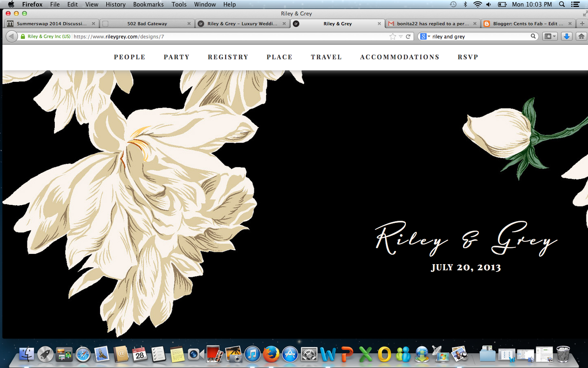This screenshot has height=368, width=588.
Task: Open the Apple menu
Action: tap(11, 4)
